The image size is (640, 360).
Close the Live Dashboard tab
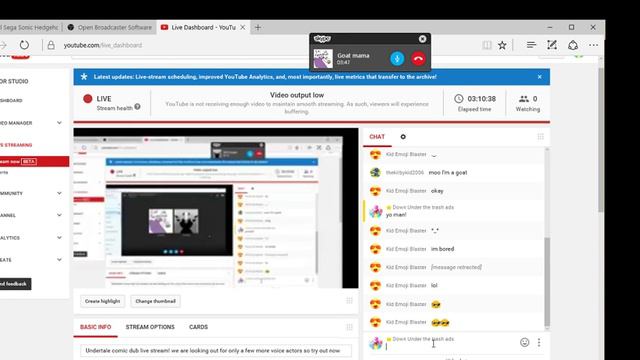click(242, 27)
